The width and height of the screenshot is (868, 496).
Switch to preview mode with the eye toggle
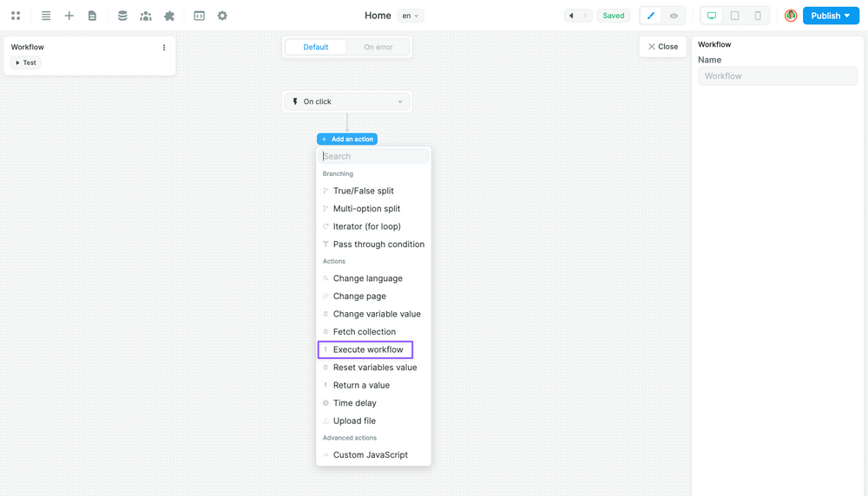(674, 16)
